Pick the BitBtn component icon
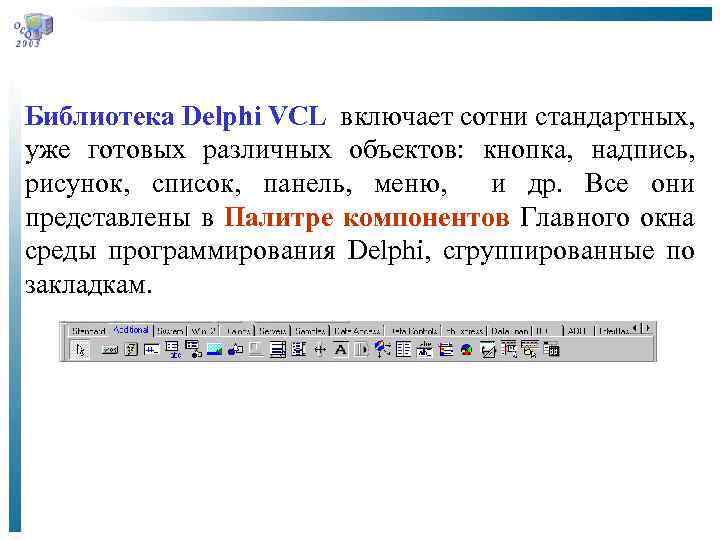720x540 pixels. point(110,350)
